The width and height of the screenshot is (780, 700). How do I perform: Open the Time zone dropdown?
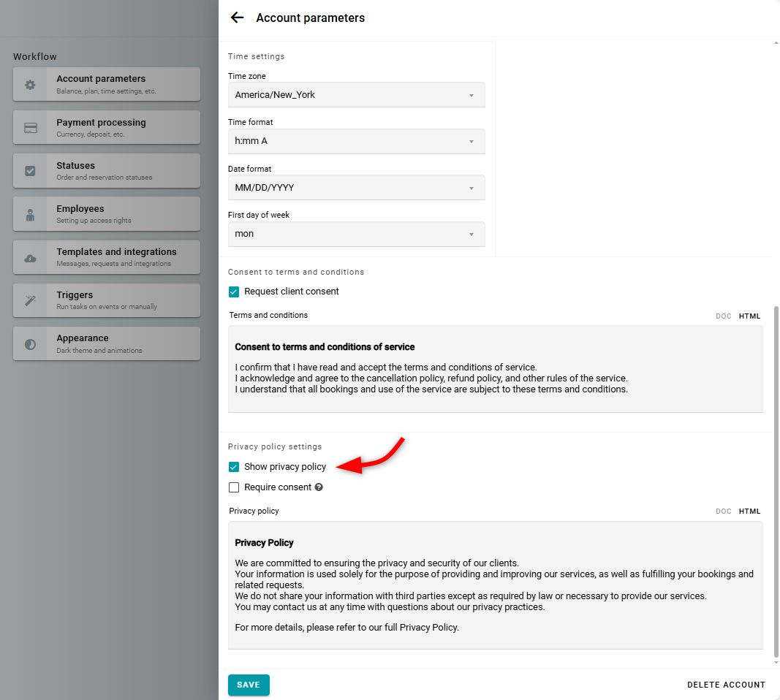pos(356,95)
